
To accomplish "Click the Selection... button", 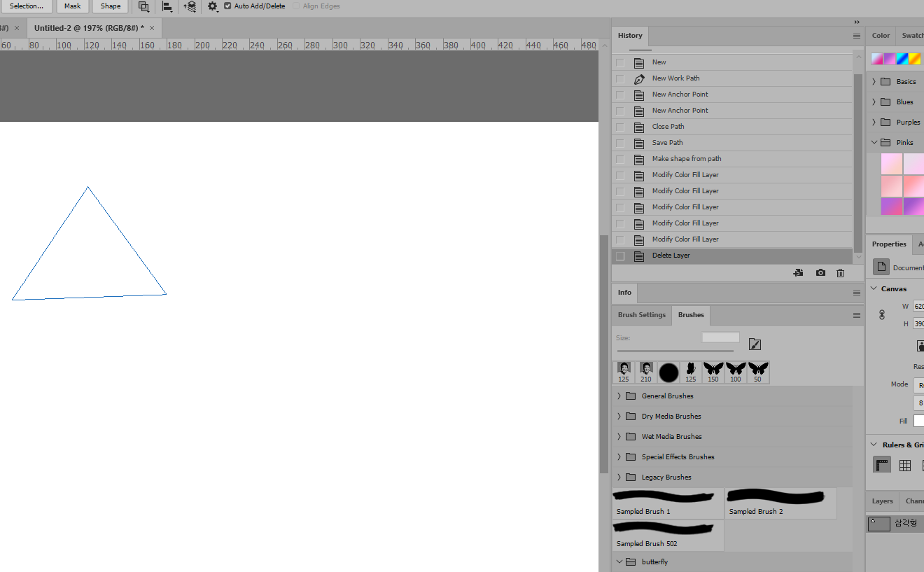I will (x=27, y=6).
